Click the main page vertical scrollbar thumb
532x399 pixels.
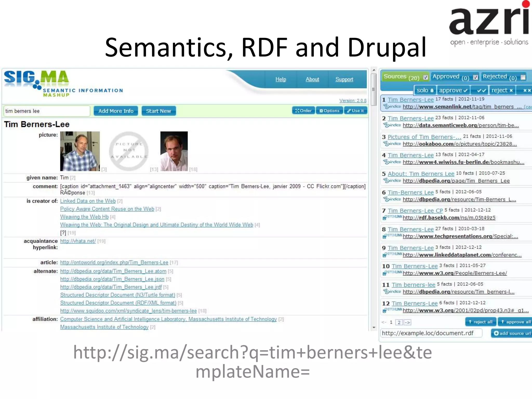374,90
